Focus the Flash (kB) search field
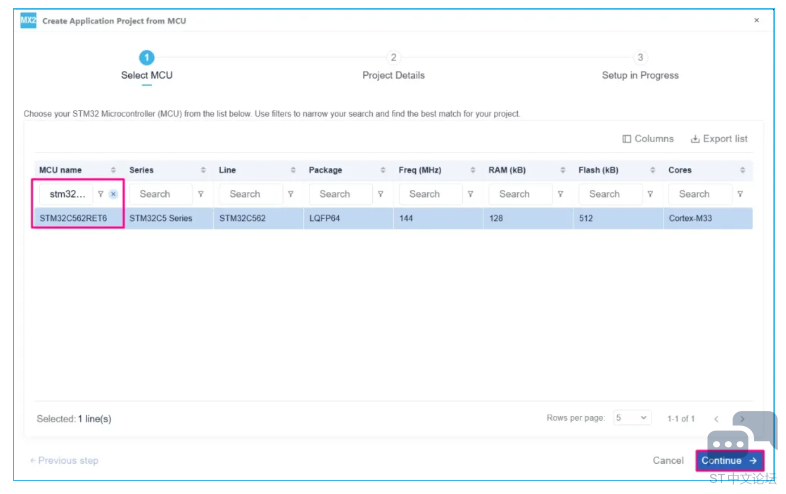Screen dimensions: 786x494 (x=610, y=194)
